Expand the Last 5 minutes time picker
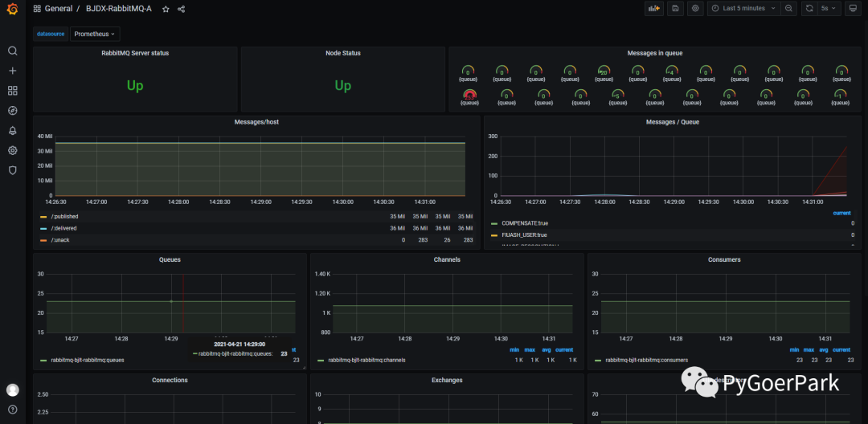Image resolution: width=868 pixels, height=424 pixels. (x=743, y=8)
